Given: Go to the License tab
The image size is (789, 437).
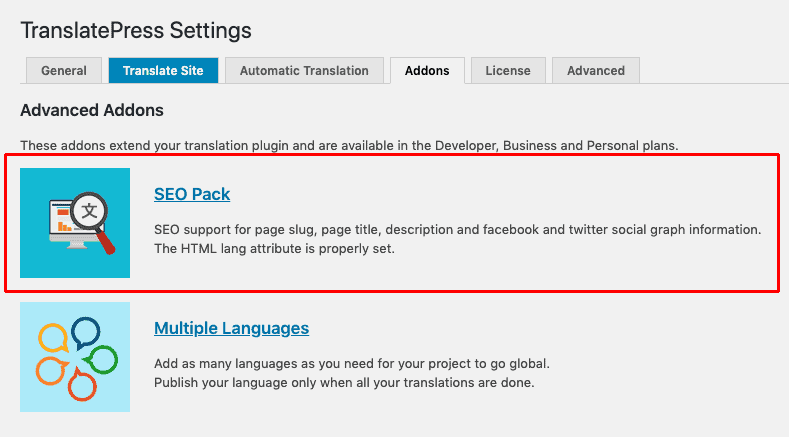Looking at the screenshot, I should [x=508, y=70].
